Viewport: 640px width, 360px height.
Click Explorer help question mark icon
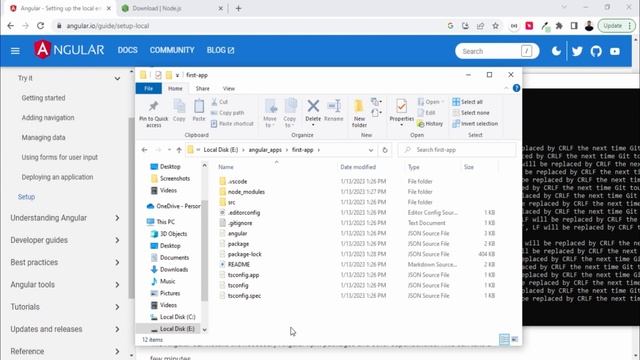click(516, 88)
